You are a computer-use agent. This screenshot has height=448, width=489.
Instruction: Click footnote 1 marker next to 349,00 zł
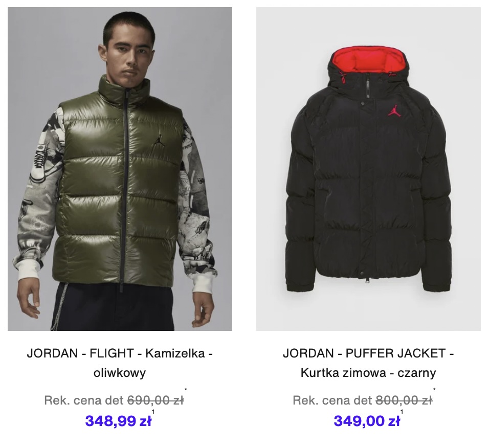(402, 412)
